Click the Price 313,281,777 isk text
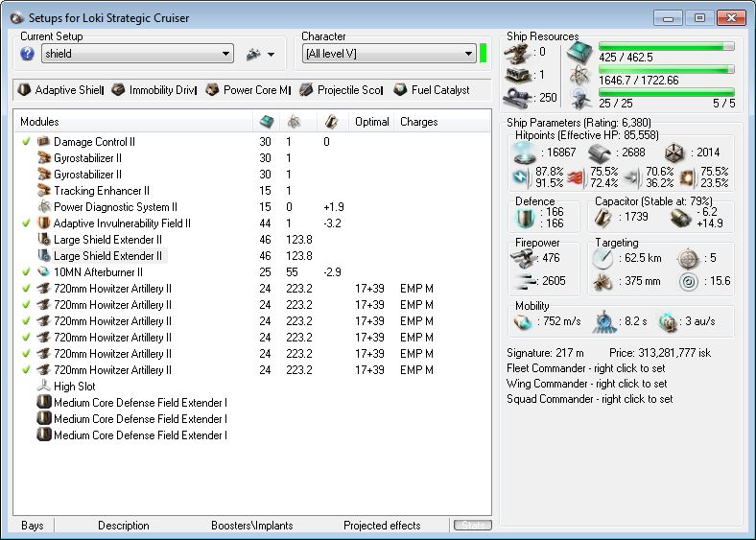Viewport: 756px width, 540px height. point(660,353)
